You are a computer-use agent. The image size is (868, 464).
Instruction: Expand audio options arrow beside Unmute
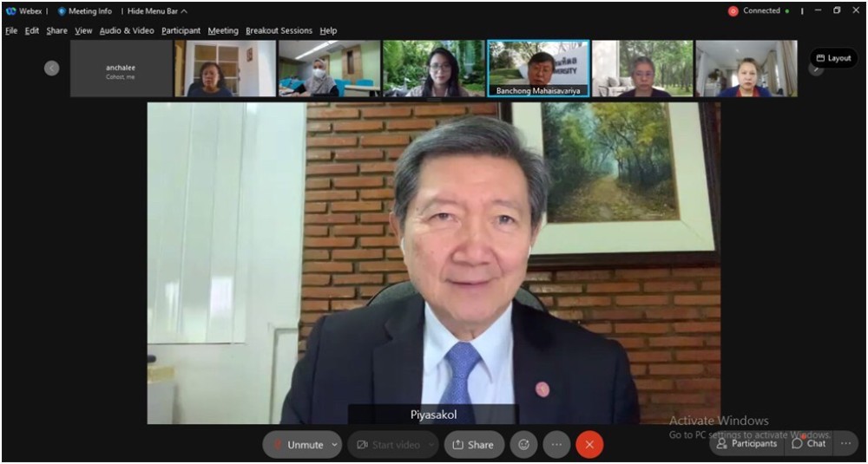pos(335,445)
